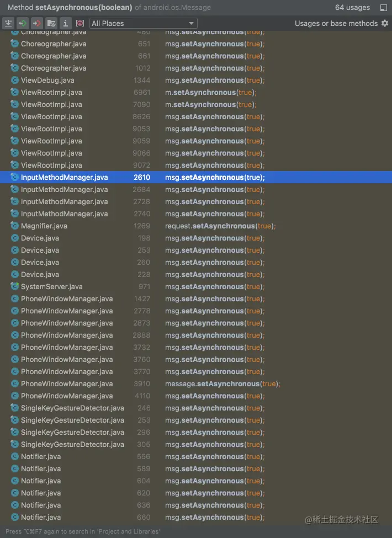Select PhoneWindowManager.java usage at line 3770
392x538 pixels.
(x=196, y=372)
